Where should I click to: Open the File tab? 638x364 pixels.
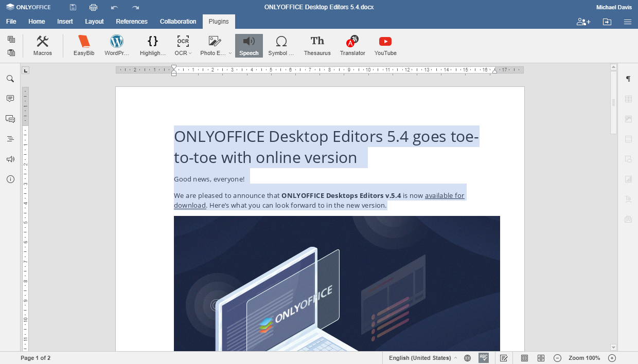pyautogui.click(x=11, y=22)
